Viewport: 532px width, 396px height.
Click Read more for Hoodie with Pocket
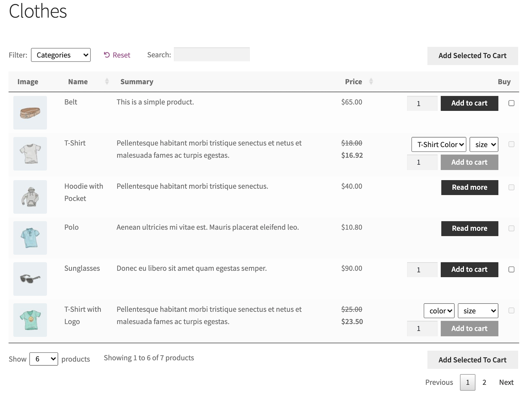469,187
